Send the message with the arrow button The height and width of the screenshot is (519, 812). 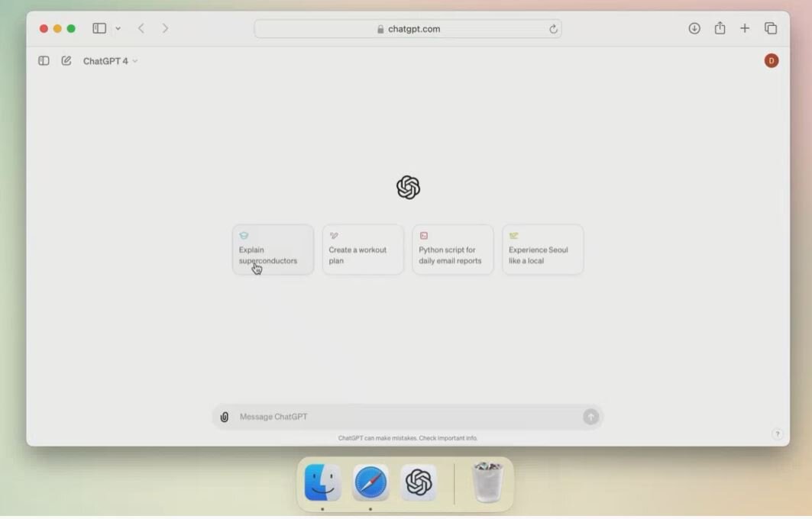point(591,417)
